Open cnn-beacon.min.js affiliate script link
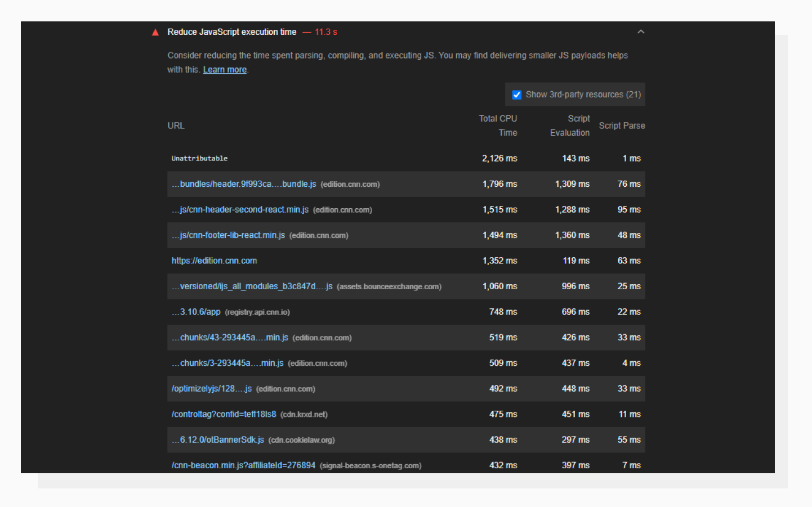Image resolution: width=812 pixels, height=507 pixels. pos(243,465)
